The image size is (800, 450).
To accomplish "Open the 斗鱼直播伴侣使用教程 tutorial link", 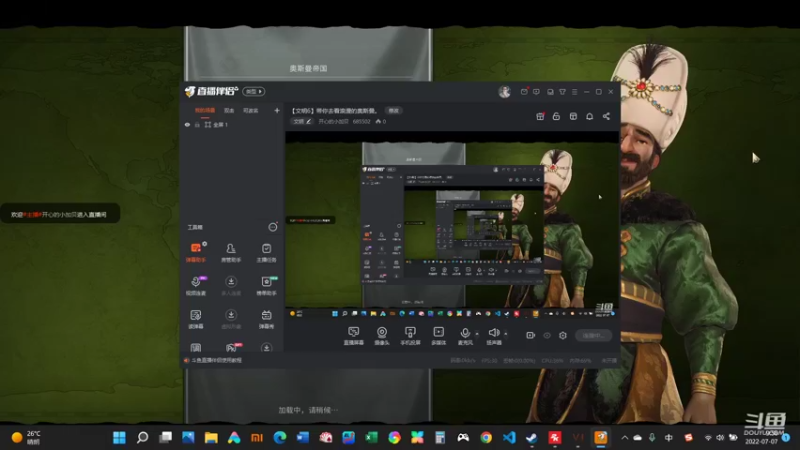I will tap(216, 360).
